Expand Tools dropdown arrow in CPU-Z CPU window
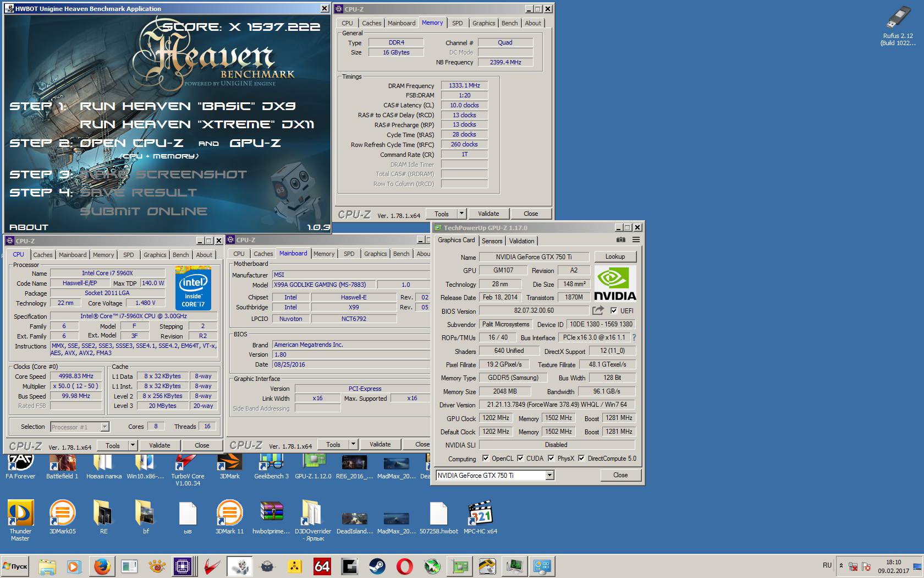Image resolution: width=924 pixels, height=578 pixels. [x=133, y=445]
